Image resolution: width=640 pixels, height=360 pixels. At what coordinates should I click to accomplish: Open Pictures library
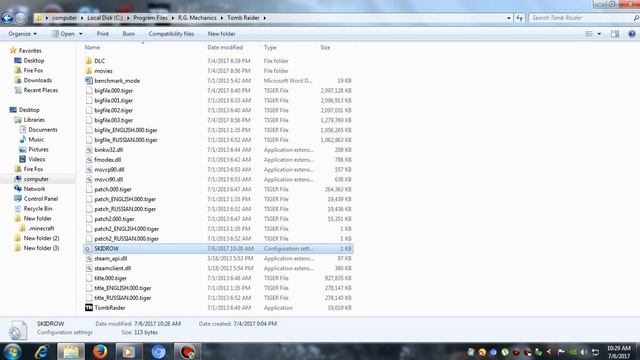[38, 149]
